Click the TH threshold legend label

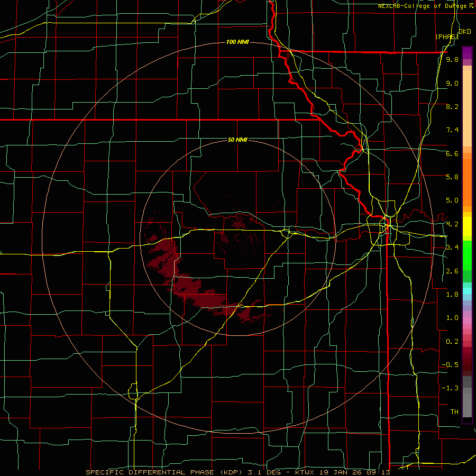454,412
